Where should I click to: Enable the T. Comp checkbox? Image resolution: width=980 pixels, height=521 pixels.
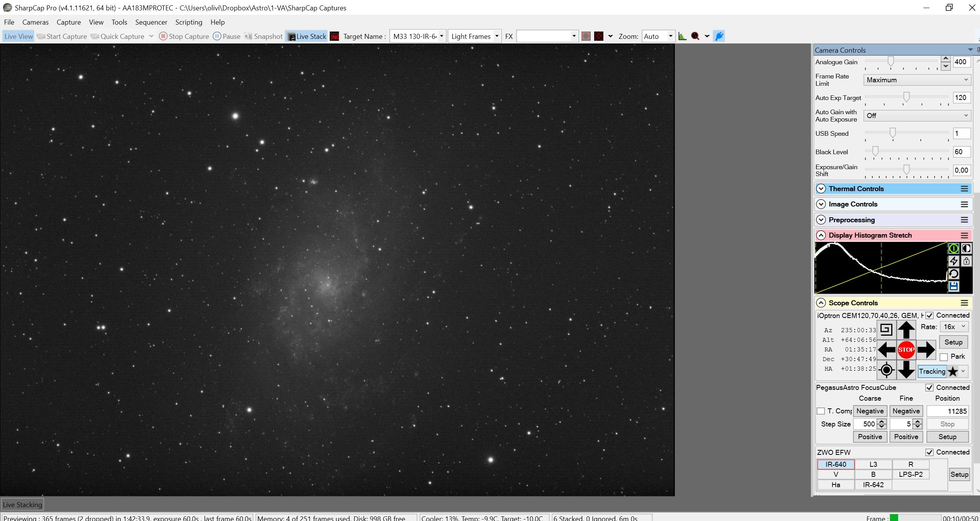pos(821,411)
